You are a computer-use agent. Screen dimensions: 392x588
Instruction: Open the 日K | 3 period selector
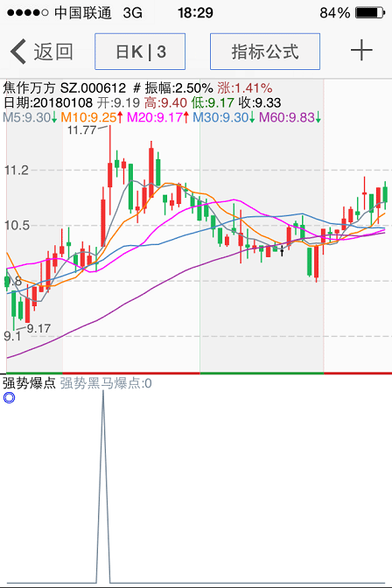(x=140, y=52)
